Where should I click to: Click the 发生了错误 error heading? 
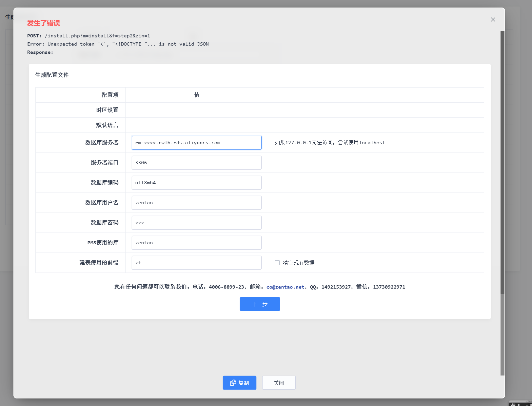[x=44, y=23]
